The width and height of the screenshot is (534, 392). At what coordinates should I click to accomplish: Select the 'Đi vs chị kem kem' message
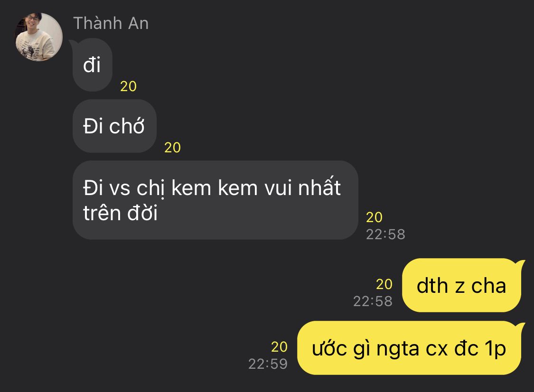215,200
